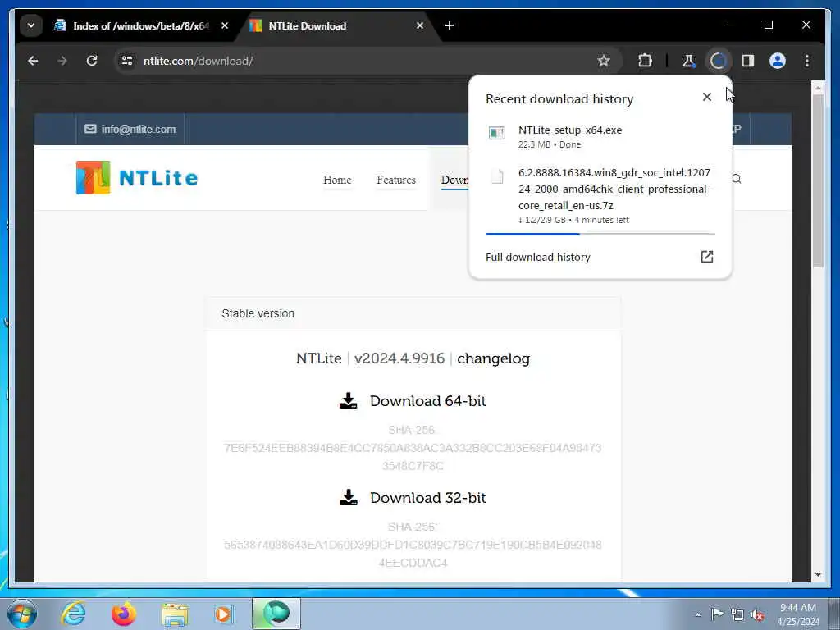Click NTLite_setup_x64.exe file icon
The height and width of the screenshot is (630, 840).
[496, 133]
